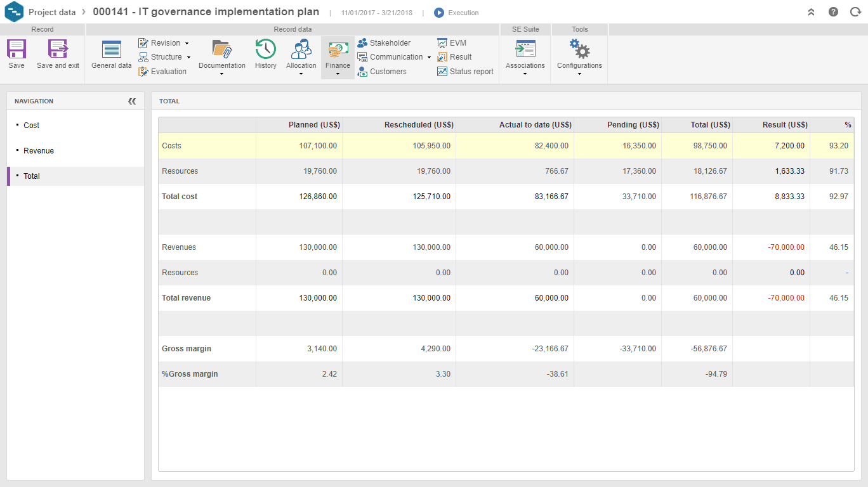
Task: Open the Evaluation icon
Action: point(143,72)
